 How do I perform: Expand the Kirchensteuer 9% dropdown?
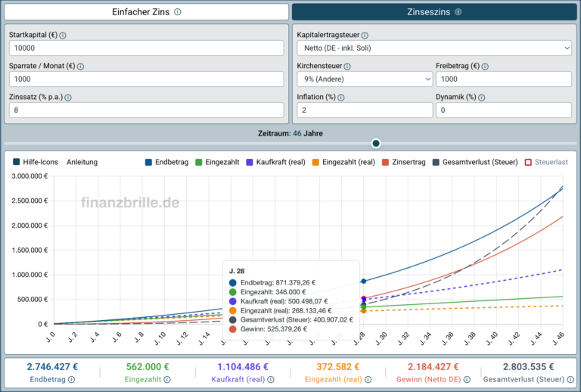(x=365, y=79)
